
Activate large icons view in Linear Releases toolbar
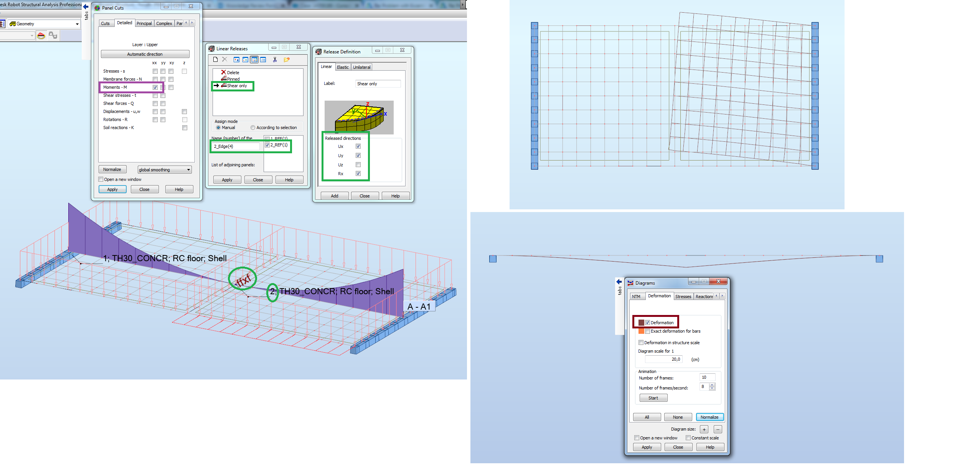pos(236,60)
